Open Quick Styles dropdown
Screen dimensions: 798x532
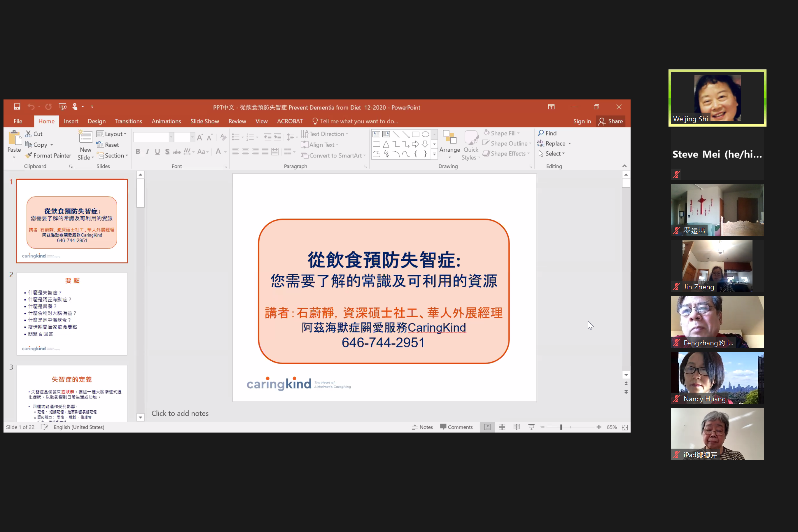471,145
